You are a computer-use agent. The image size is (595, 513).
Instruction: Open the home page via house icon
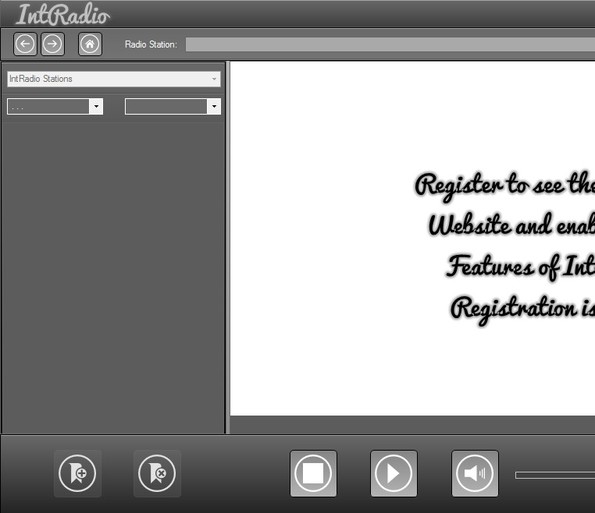click(90, 44)
